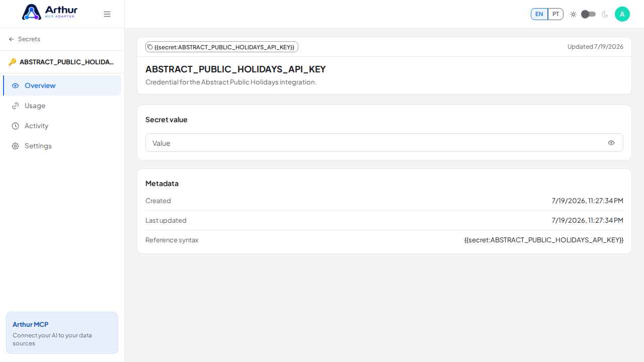This screenshot has width=644, height=362.
Task: Click the credential description text
Action: pyautogui.click(x=231, y=82)
